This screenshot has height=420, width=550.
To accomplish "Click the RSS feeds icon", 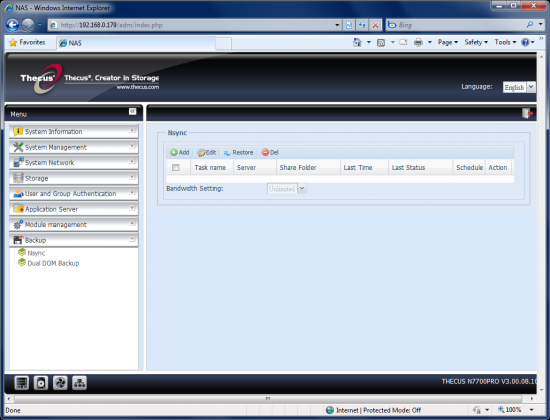I will (381, 42).
